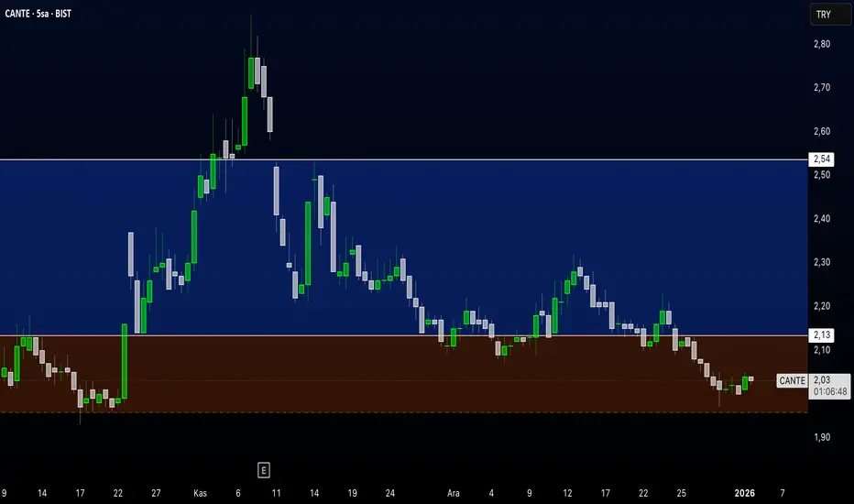Click the 2,70 price axis label
This screenshot has height=504, width=854.
[822, 87]
